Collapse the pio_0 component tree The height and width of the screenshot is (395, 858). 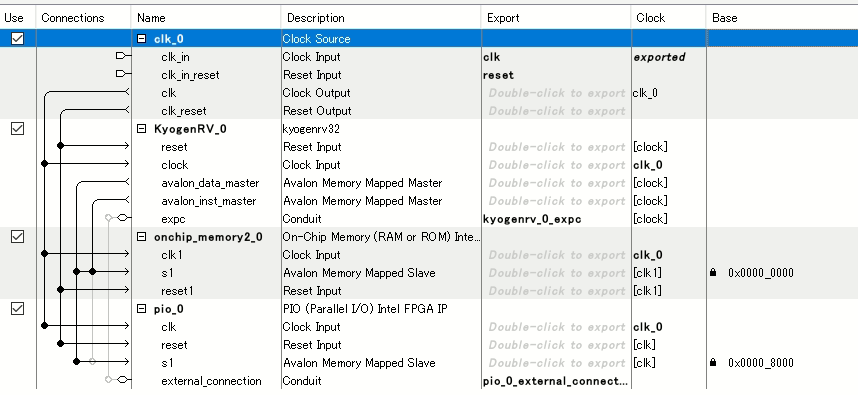click(x=142, y=309)
